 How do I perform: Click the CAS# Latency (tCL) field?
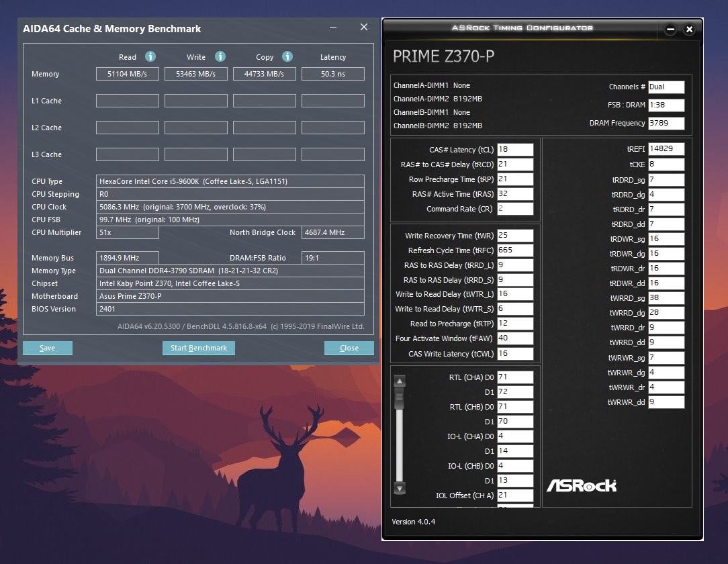[515, 150]
